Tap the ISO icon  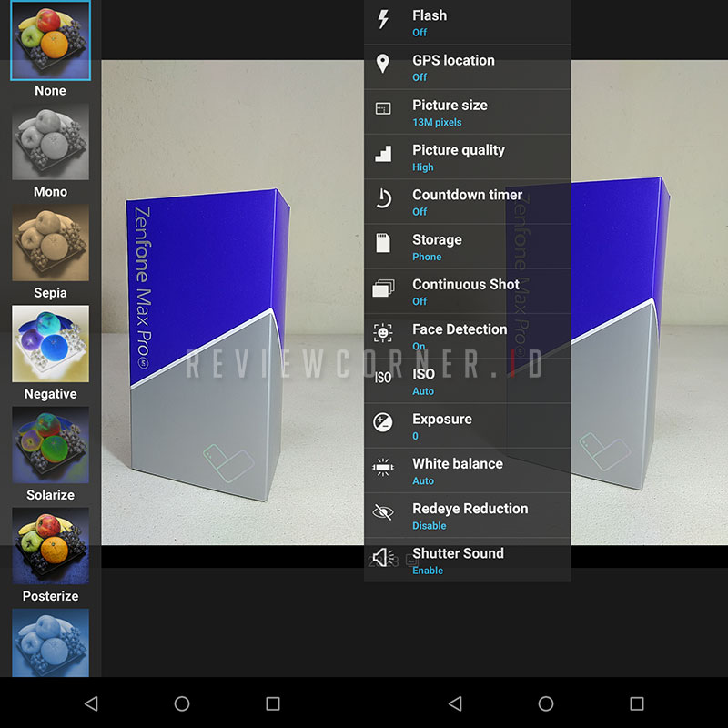(383, 378)
